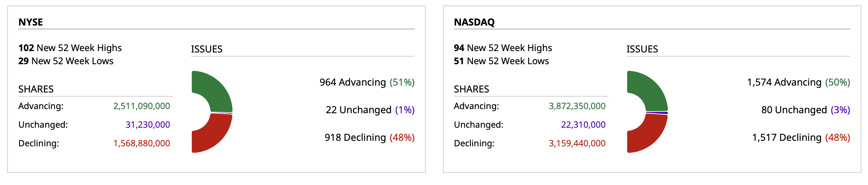Click NASDAQ declining shares value 3,159,440,000
The height and width of the screenshot is (185, 868).
click(577, 143)
